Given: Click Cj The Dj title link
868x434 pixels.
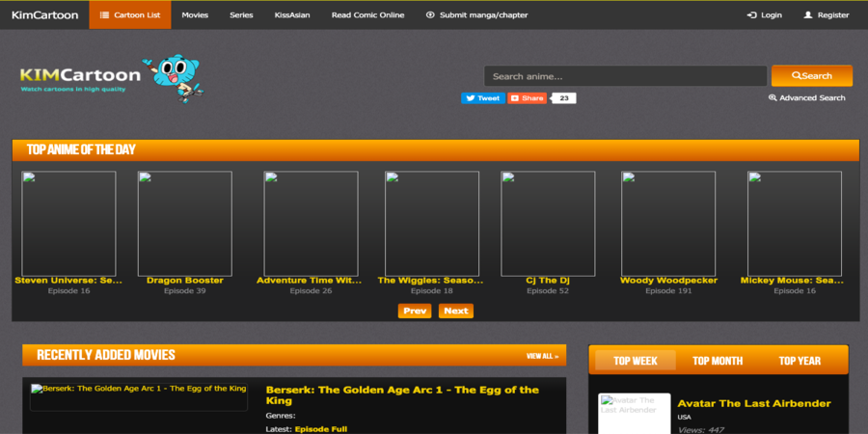Looking at the screenshot, I should click(x=548, y=281).
